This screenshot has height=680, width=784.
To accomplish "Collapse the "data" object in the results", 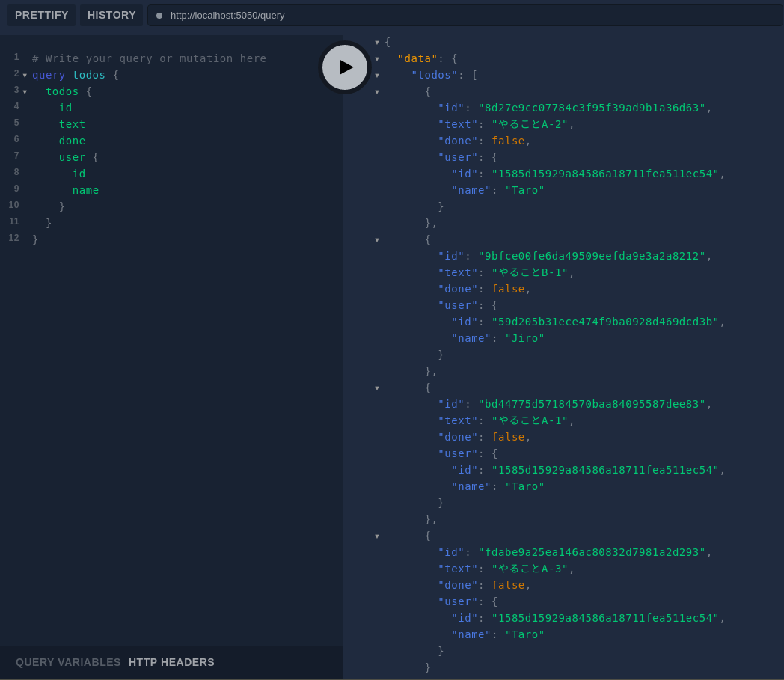I will 377,58.
